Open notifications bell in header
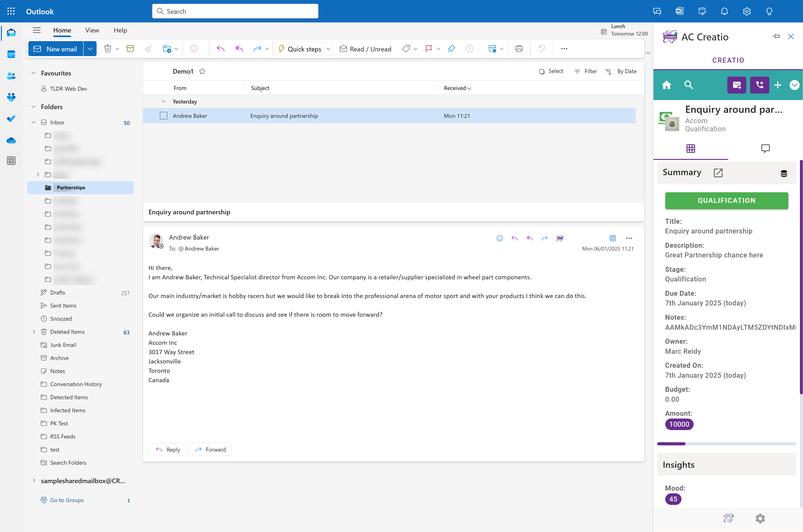Viewport: 803px width, 532px height. [724, 11]
